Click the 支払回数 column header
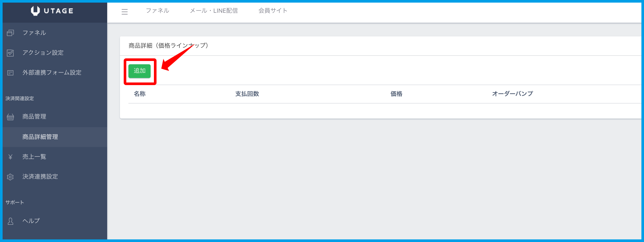 click(x=247, y=94)
